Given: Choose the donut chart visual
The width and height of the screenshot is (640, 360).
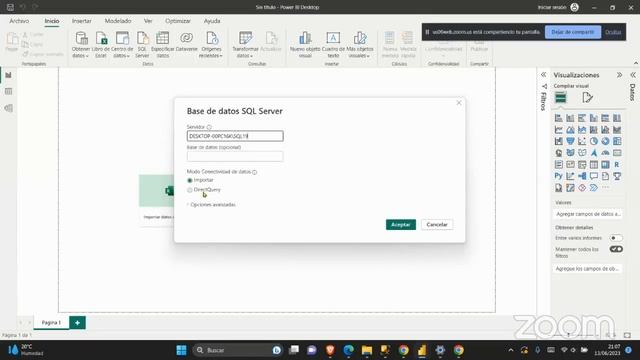Looking at the screenshot, I should (605, 141).
